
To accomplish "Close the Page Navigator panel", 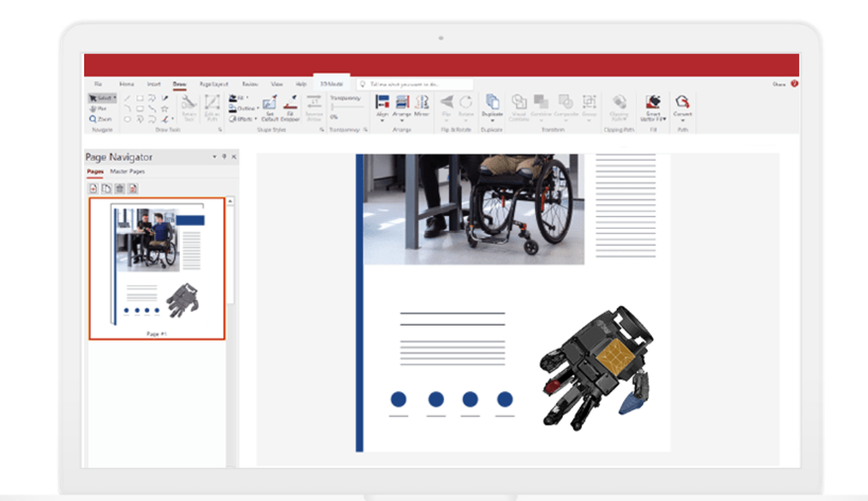I will coord(233,157).
